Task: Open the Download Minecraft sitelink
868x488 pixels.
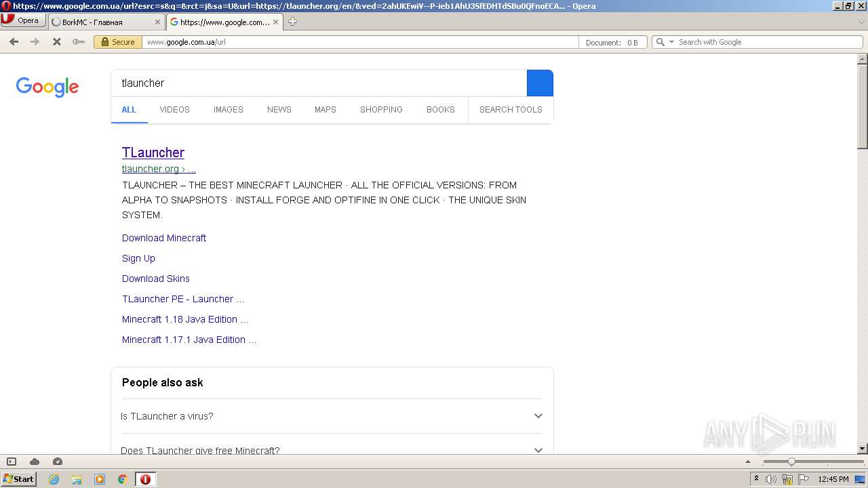Action: (x=164, y=238)
